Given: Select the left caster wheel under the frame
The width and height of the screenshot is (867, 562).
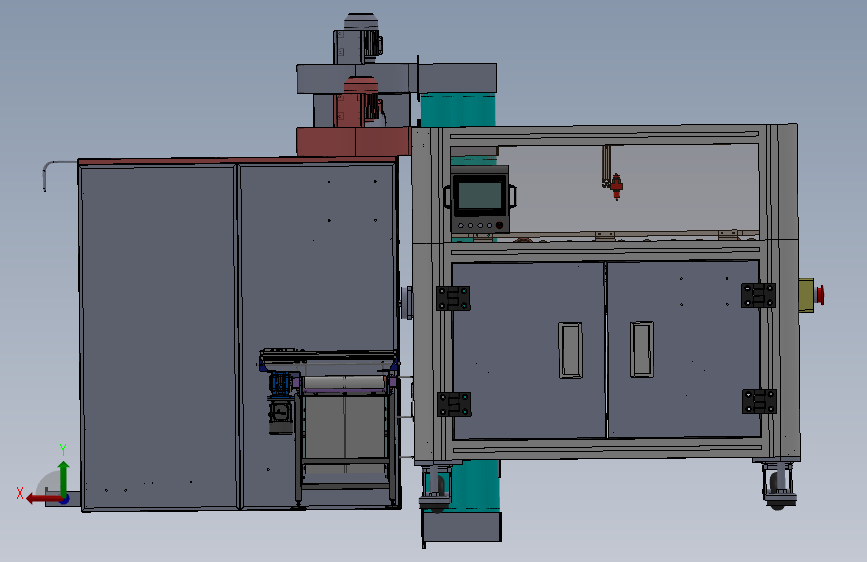Looking at the screenshot, I should (x=436, y=487).
